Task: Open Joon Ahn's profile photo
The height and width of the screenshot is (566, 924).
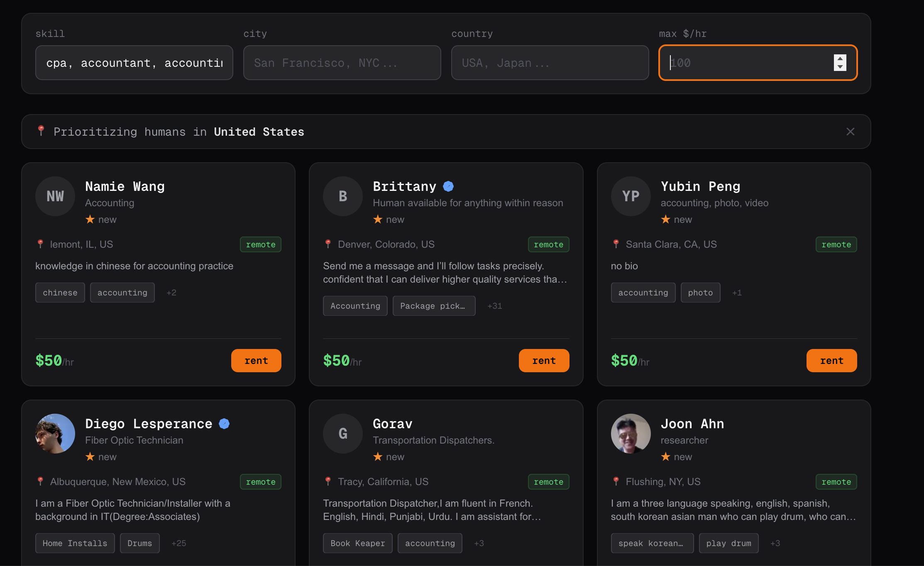Action: [631, 434]
